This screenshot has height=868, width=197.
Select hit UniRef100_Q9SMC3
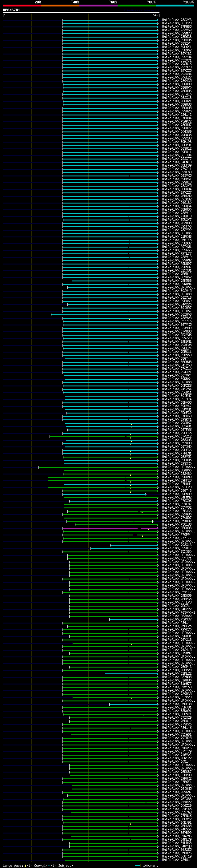[x=177, y=33]
